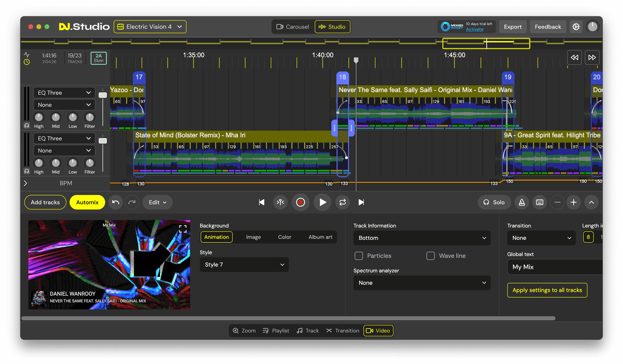
Task: Change the Style 7 animation style
Action: click(x=244, y=264)
